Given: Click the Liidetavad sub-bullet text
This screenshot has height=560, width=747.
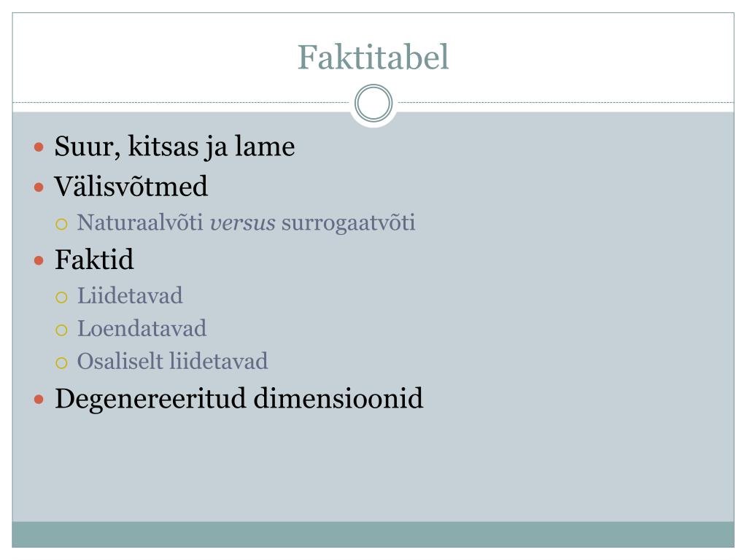Looking at the screenshot, I should [130, 296].
